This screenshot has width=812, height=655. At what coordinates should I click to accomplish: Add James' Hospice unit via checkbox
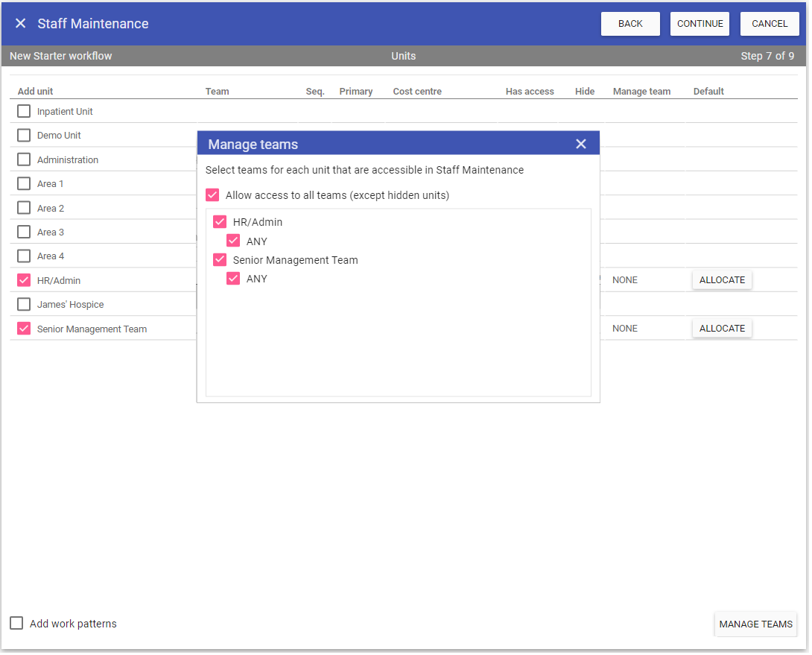[x=24, y=305]
